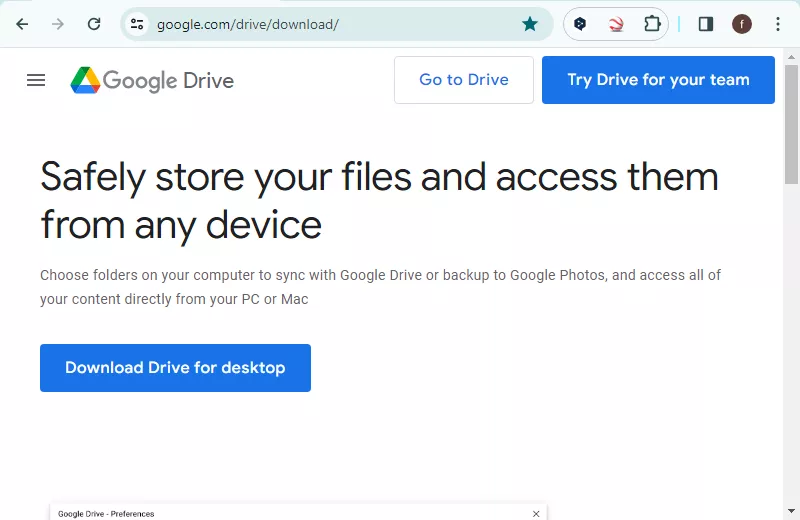Click the 'Choose folders on your computer' paragraph
800x520 pixels.
tap(380, 287)
